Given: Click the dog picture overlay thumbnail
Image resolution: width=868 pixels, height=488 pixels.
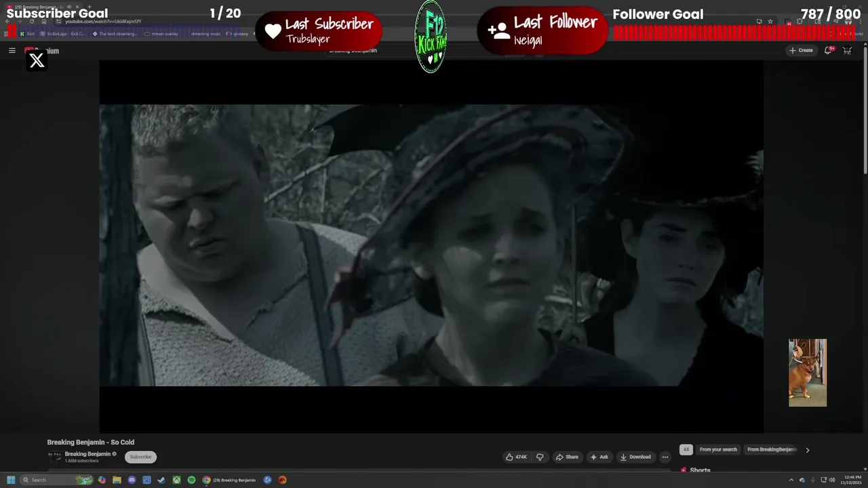Looking at the screenshot, I should (x=808, y=373).
